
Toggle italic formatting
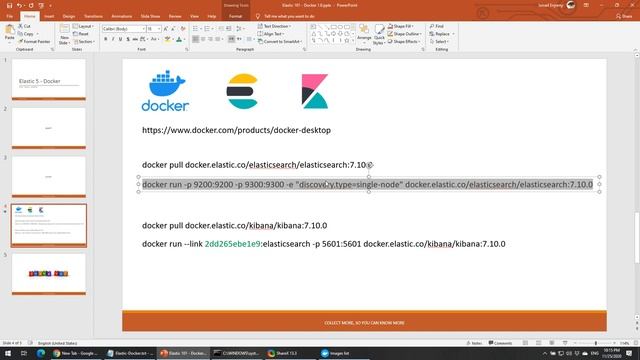point(113,39)
